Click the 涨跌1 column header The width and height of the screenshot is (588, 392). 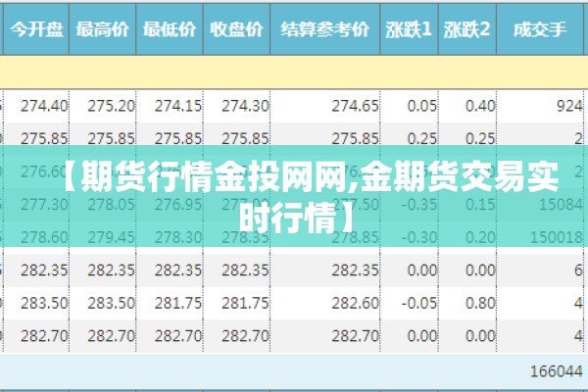pyautogui.click(x=409, y=28)
